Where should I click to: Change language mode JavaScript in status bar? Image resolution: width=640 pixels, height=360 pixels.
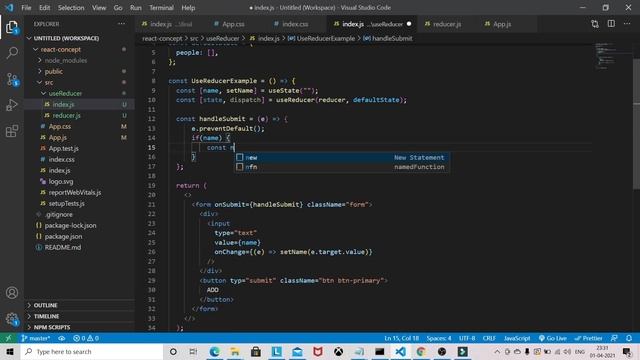click(517, 338)
